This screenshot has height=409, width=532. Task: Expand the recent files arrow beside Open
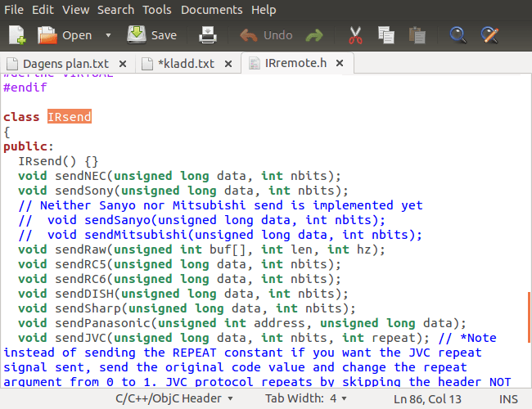point(108,35)
